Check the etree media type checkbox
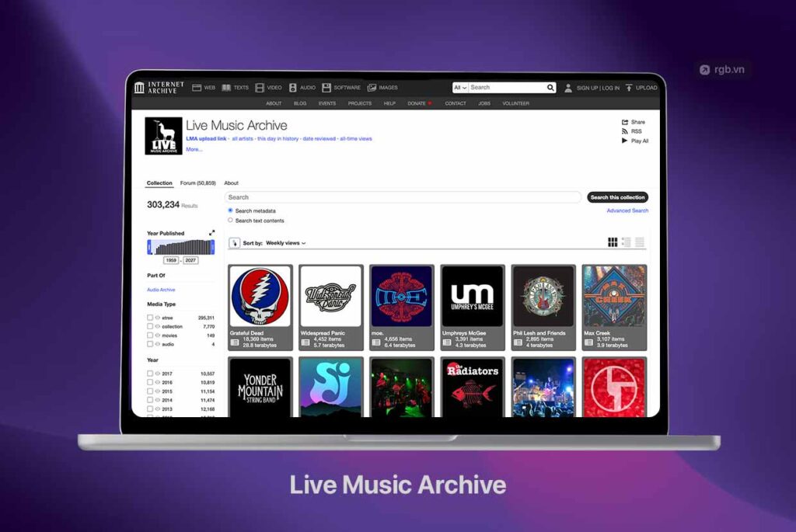The width and height of the screenshot is (796, 532). (150, 318)
